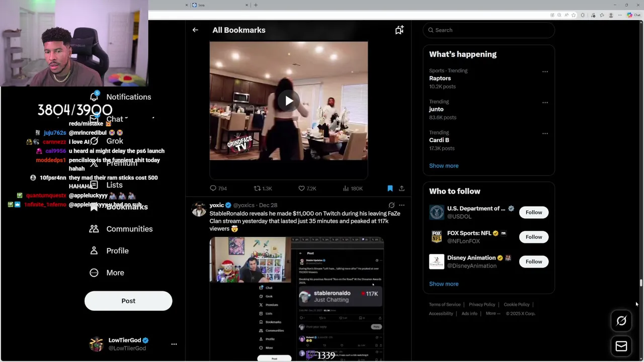The image size is (644, 362).
Task: Open Cookie Policy link
Action: click(x=517, y=305)
